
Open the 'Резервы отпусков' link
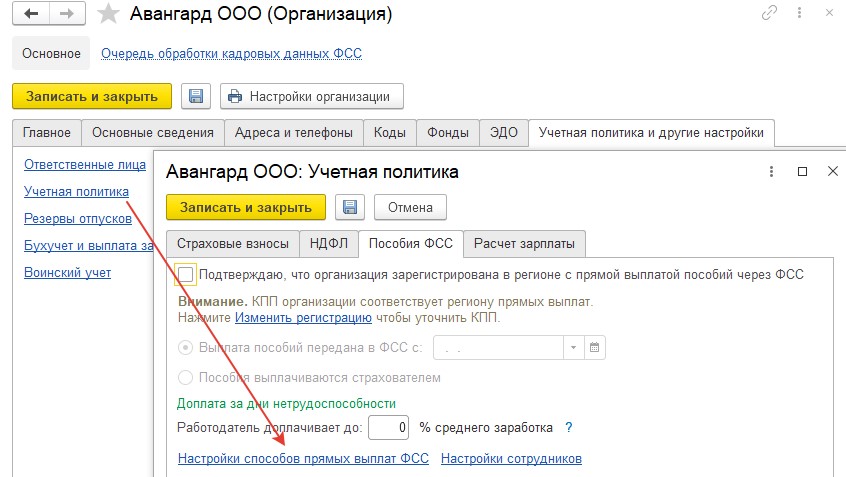coord(78,219)
